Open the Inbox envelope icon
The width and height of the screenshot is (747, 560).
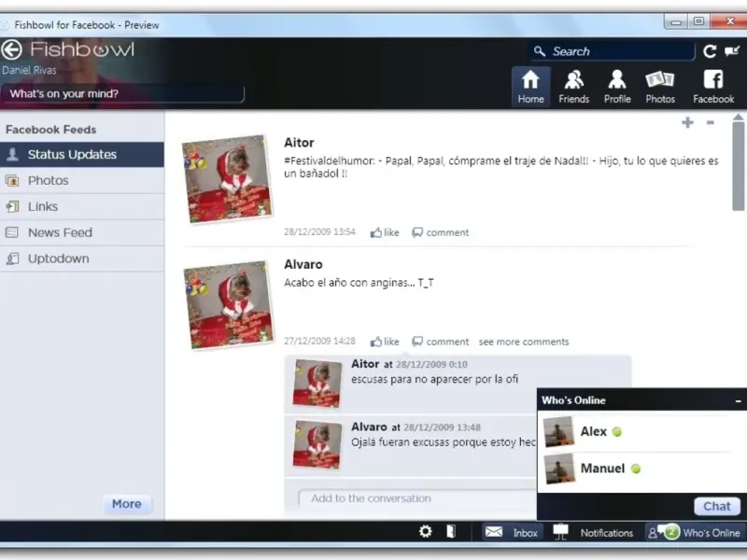[x=494, y=532]
